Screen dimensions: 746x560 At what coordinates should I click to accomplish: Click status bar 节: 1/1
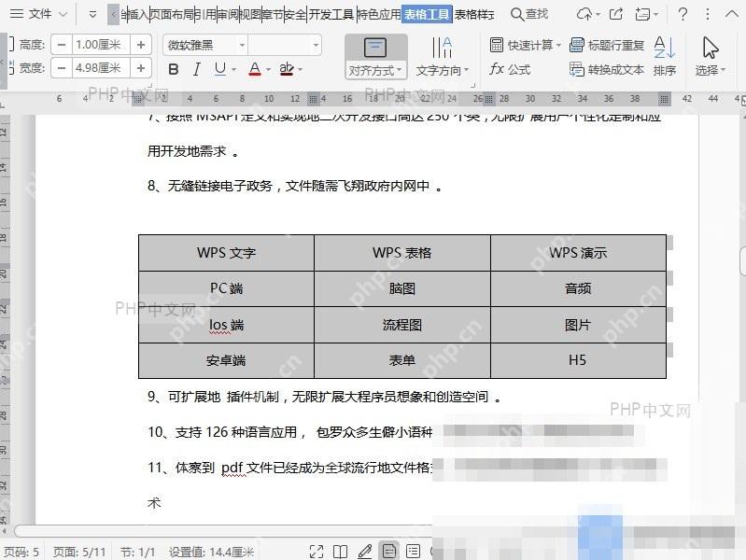coord(137,552)
